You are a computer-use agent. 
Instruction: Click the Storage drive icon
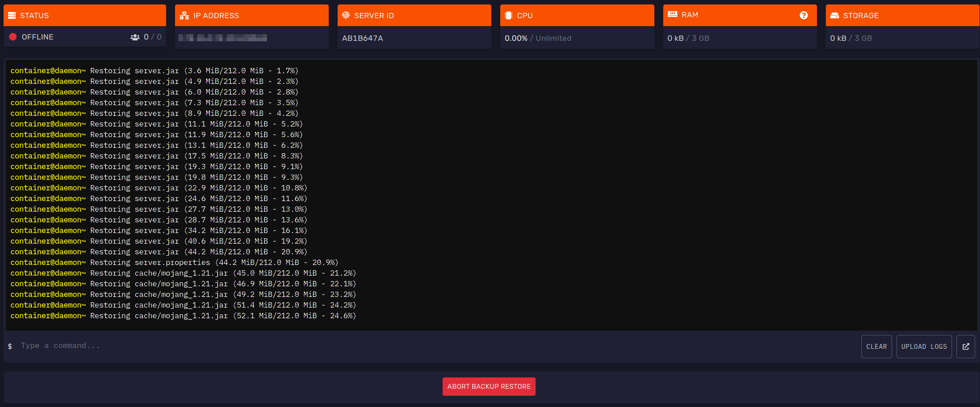(x=834, y=15)
